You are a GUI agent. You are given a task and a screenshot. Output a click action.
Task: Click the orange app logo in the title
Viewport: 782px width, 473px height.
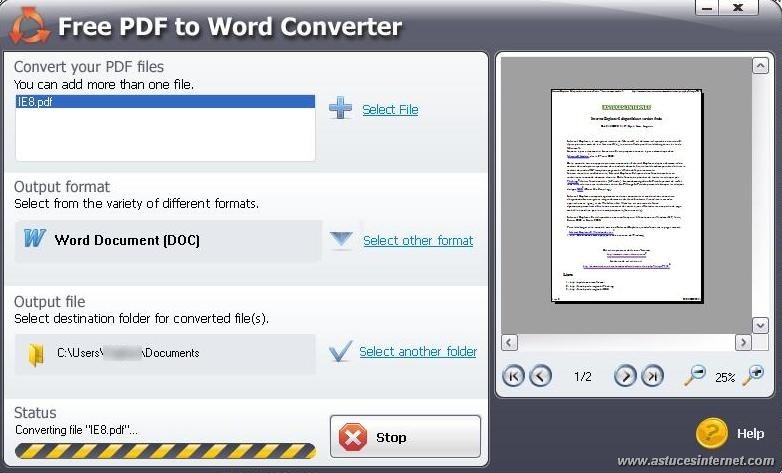click(x=30, y=26)
